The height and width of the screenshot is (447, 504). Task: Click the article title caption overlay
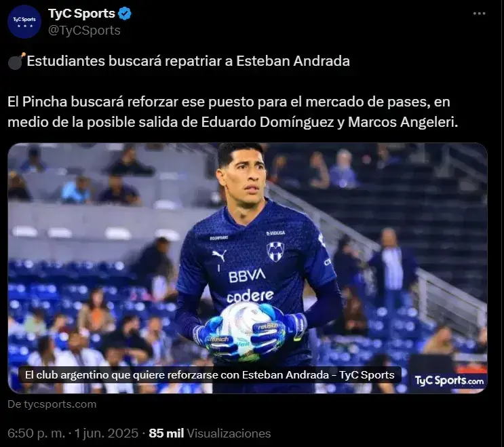[x=210, y=374]
